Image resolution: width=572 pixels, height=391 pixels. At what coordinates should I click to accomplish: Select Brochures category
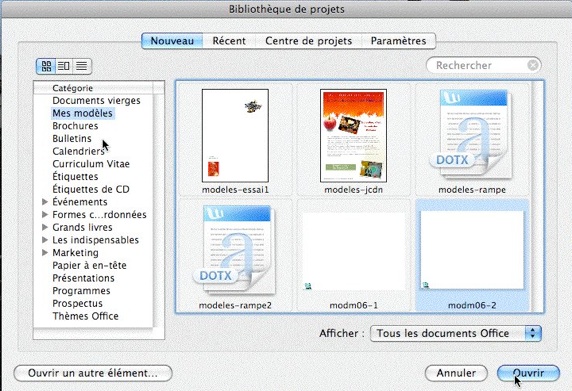75,126
